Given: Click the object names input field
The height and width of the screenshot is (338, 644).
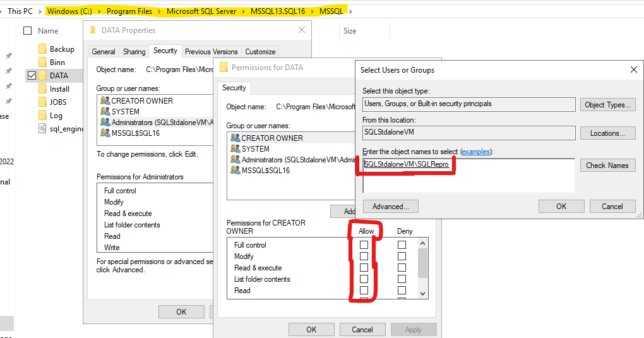Looking at the screenshot, I should (x=468, y=176).
